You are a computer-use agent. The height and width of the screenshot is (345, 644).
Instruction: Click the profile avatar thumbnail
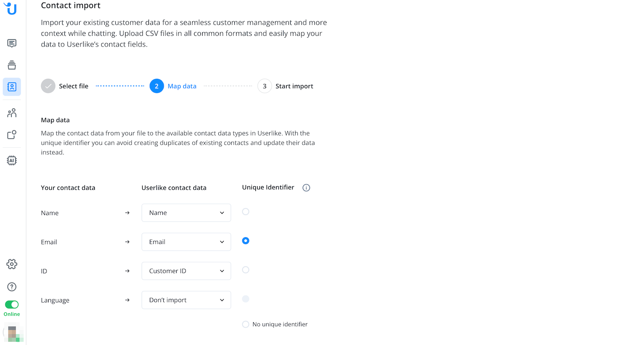[x=13, y=333]
